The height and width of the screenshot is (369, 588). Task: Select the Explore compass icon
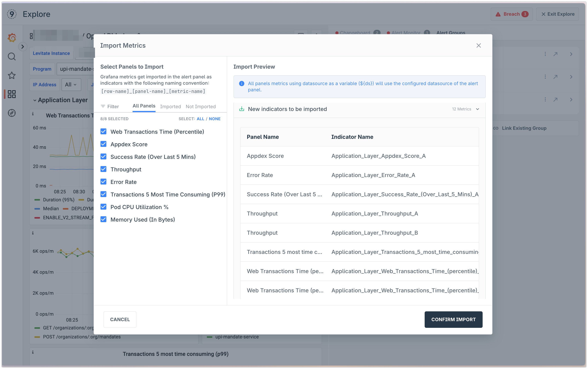[x=11, y=113]
